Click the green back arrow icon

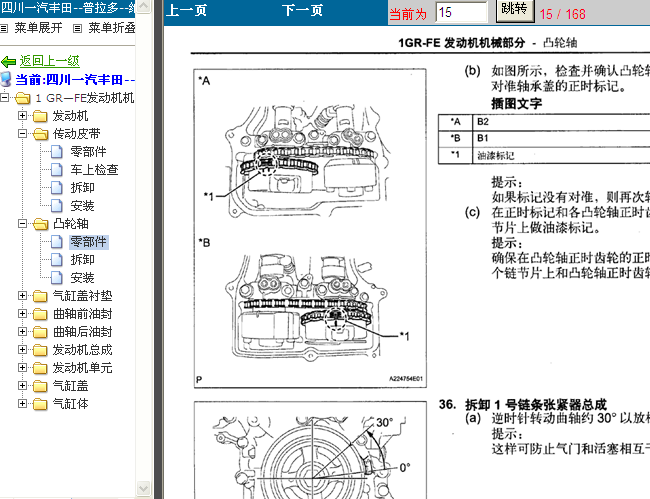pyautogui.click(x=8, y=62)
